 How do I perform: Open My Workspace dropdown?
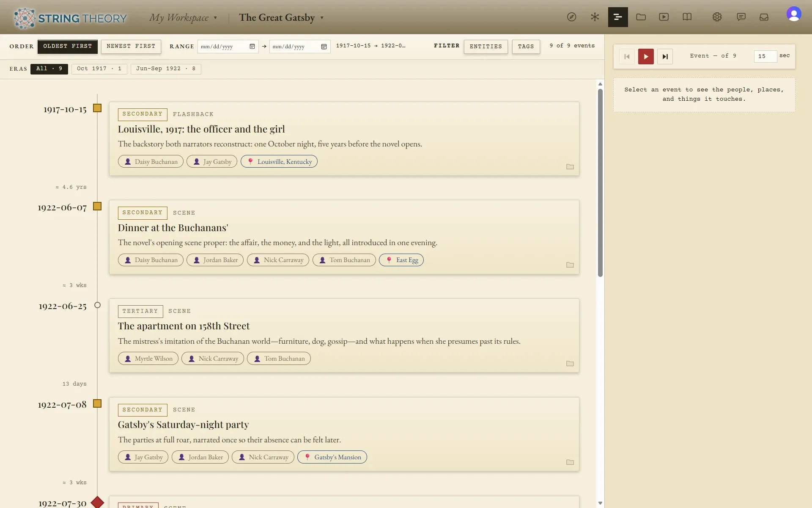(x=183, y=18)
